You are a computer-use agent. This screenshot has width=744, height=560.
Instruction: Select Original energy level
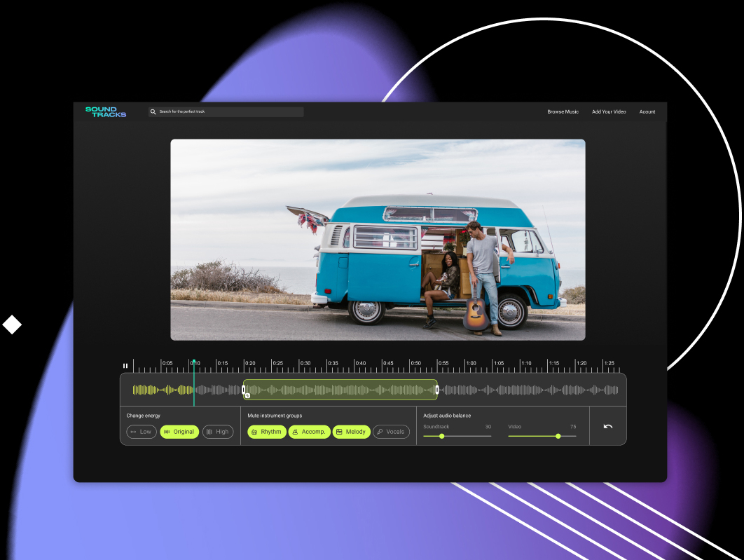click(179, 432)
